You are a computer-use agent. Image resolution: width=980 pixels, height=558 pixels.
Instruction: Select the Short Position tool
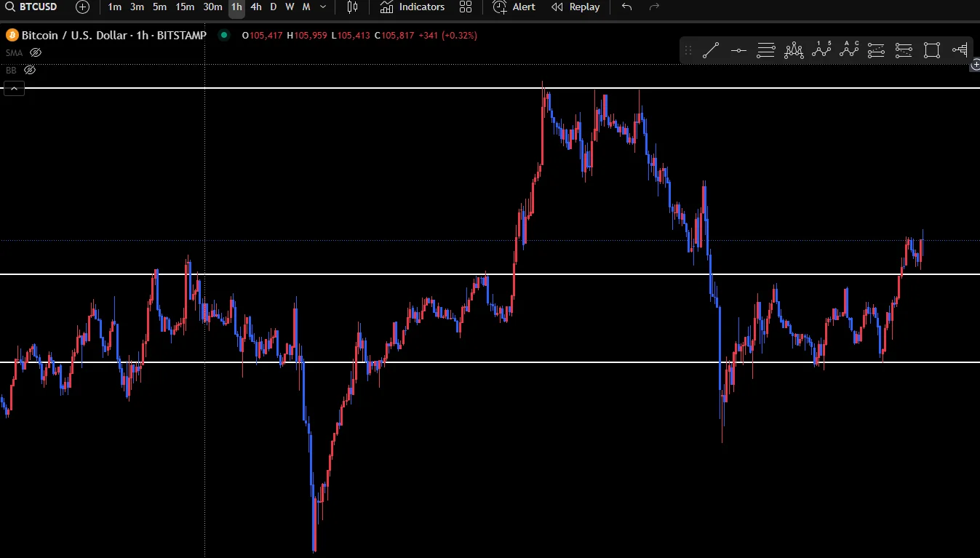pos(904,50)
